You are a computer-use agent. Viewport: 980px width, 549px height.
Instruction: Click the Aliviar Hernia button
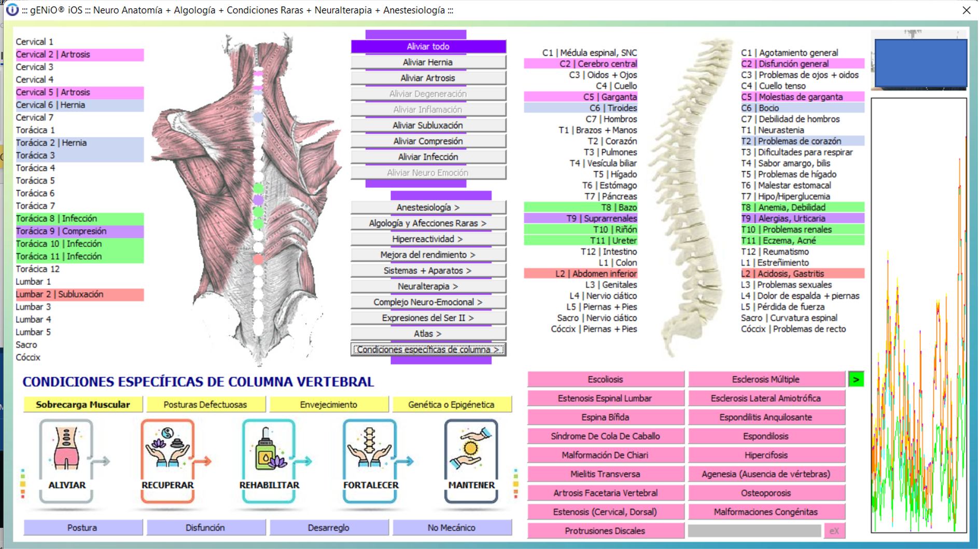(x=428, y=62)
